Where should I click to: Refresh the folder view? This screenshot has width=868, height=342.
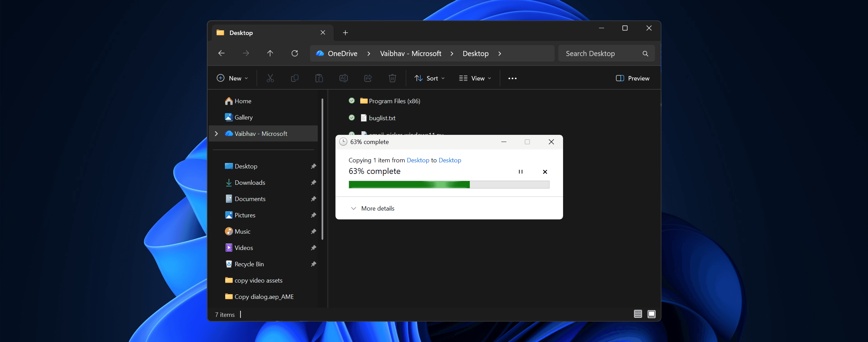[x=294, y=53]
